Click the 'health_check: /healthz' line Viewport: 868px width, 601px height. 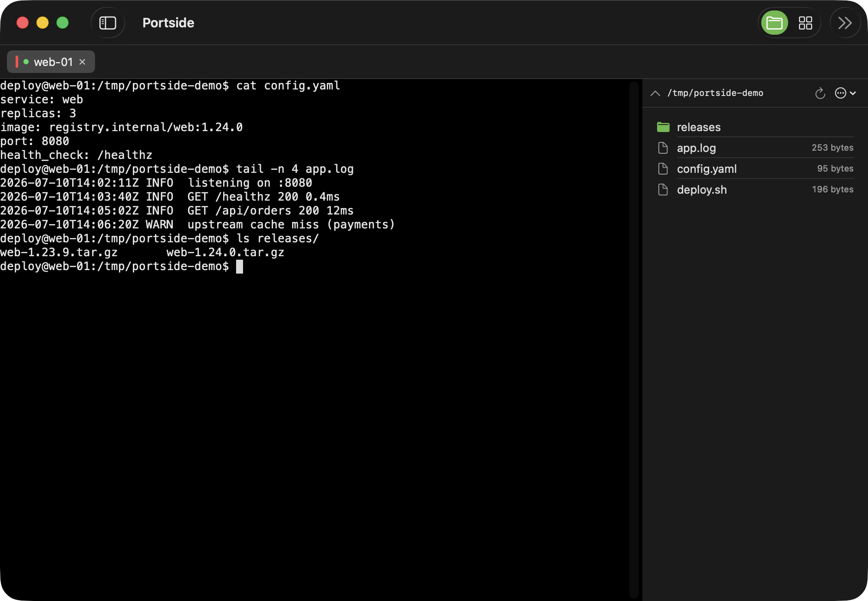[x=76, y=155]
